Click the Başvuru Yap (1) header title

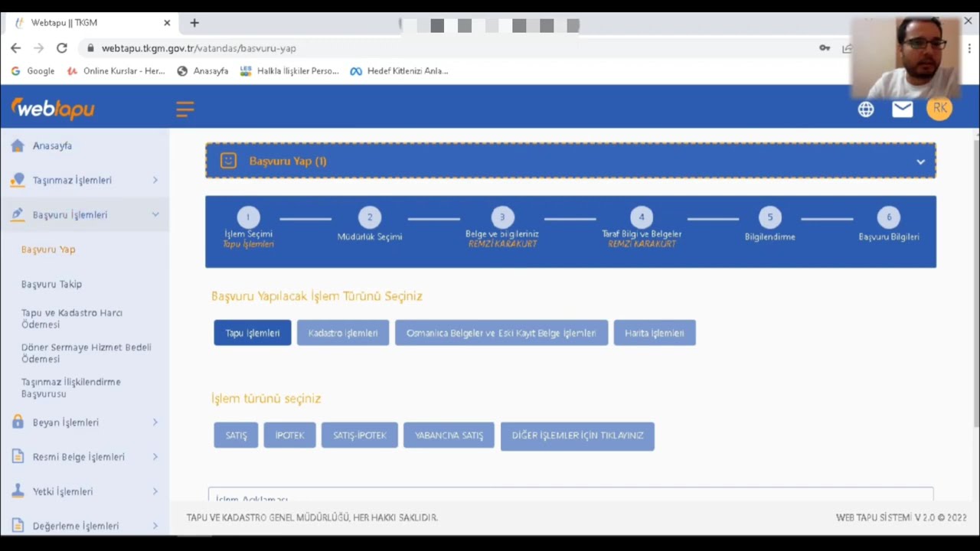(x=288, y=161)
